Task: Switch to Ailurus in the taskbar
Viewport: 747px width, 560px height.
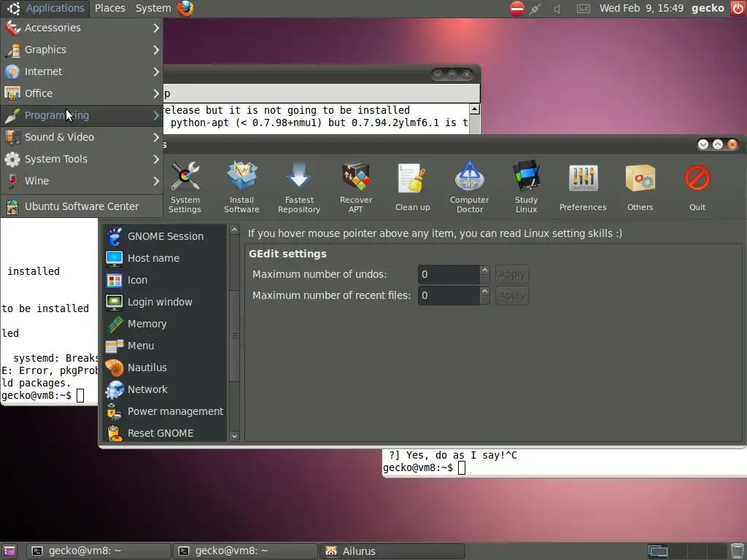Action: [392, 551]
